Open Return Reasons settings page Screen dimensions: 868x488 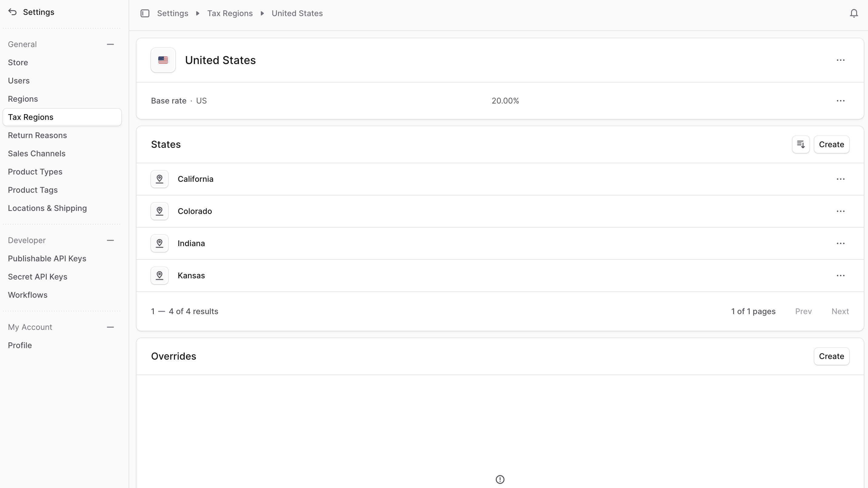point(37,136)
